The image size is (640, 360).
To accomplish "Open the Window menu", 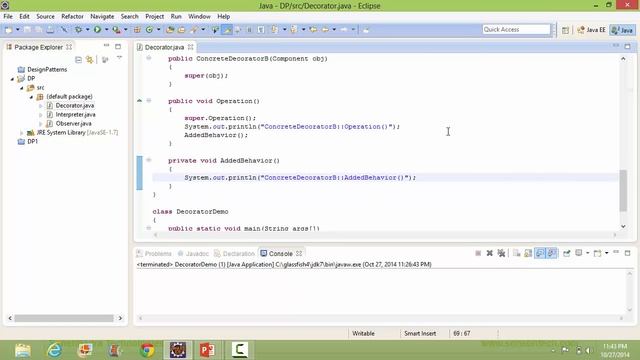I will [199, 16].
